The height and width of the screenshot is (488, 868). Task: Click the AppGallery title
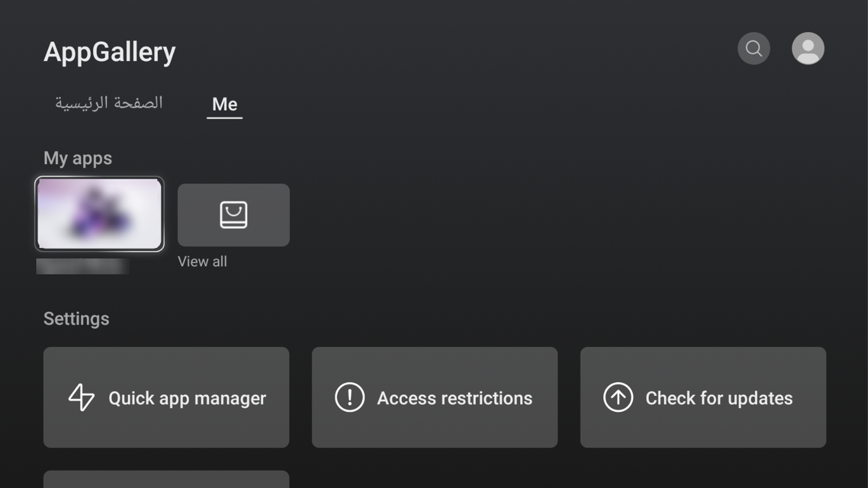click(110, 52)
